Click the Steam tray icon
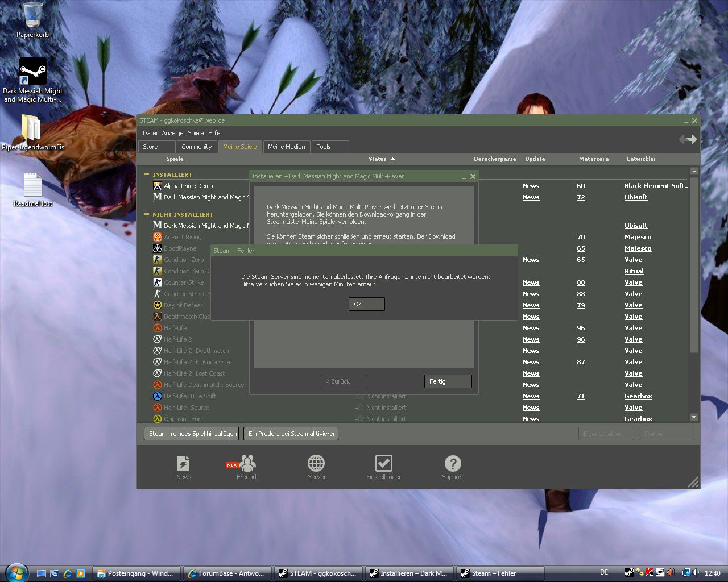This screenshot has width=728, height=582. 629,573
